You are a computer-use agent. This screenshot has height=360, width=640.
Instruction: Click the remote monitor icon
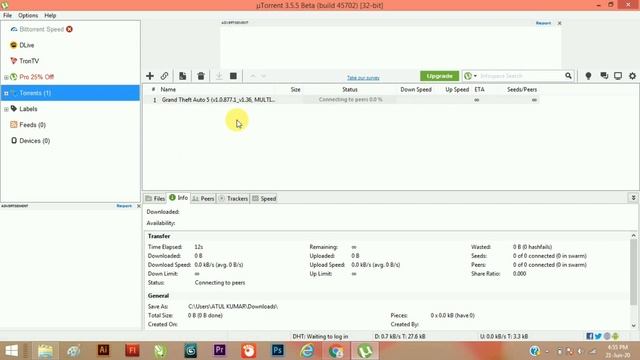[618, 76]
